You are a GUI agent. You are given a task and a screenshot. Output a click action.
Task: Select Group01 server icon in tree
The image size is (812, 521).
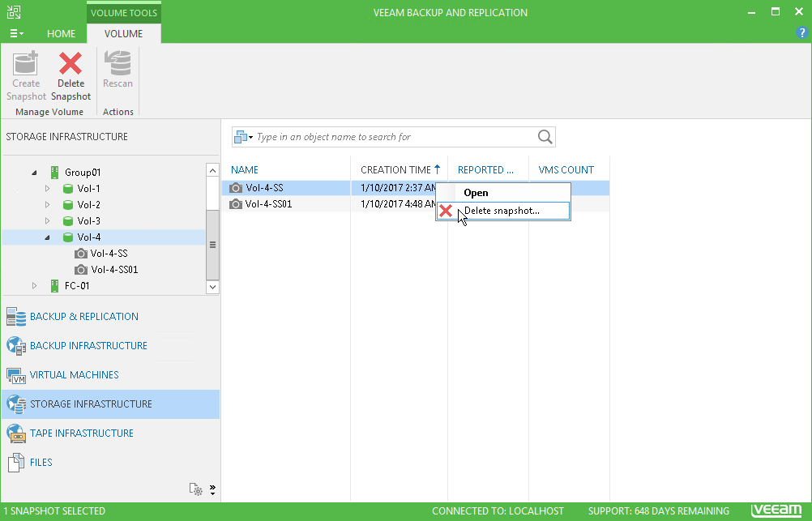[54, 172]
